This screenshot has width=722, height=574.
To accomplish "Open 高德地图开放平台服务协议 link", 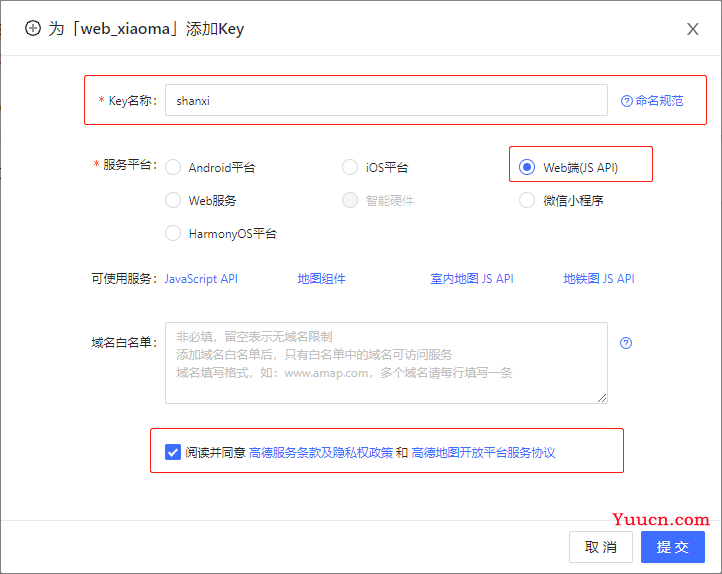I will pos(483,453).
